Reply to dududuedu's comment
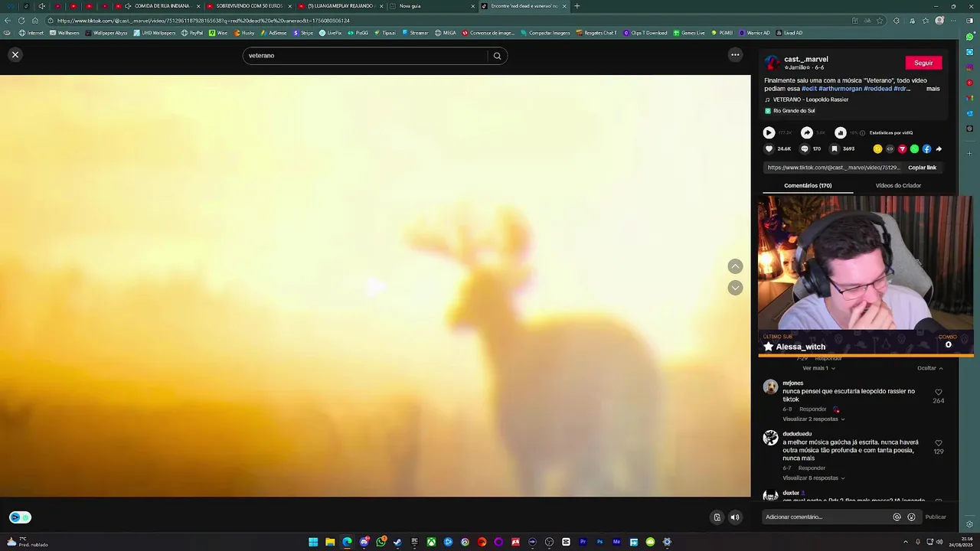The height and width of the screenshot is (551, 980). click(812, 468)
